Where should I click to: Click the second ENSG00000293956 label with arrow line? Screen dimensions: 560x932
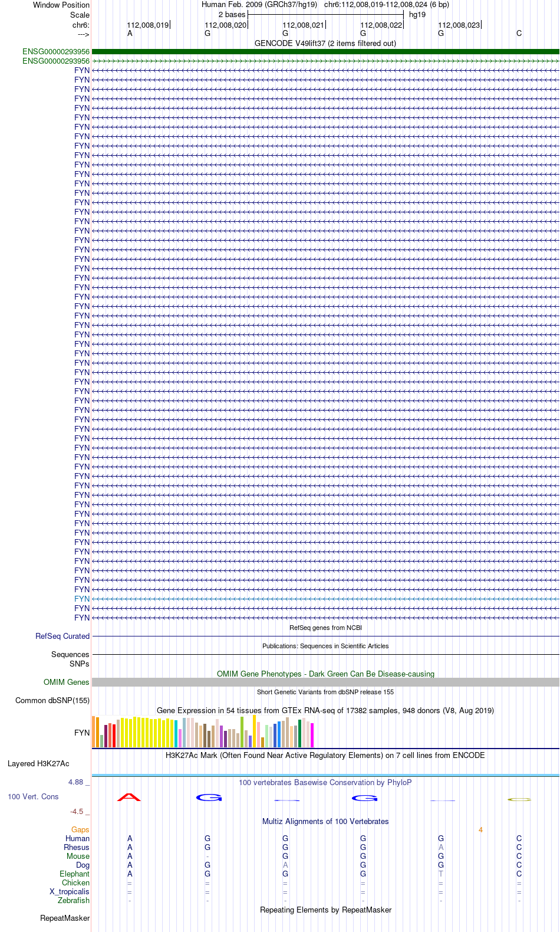(x=56, y=61)
